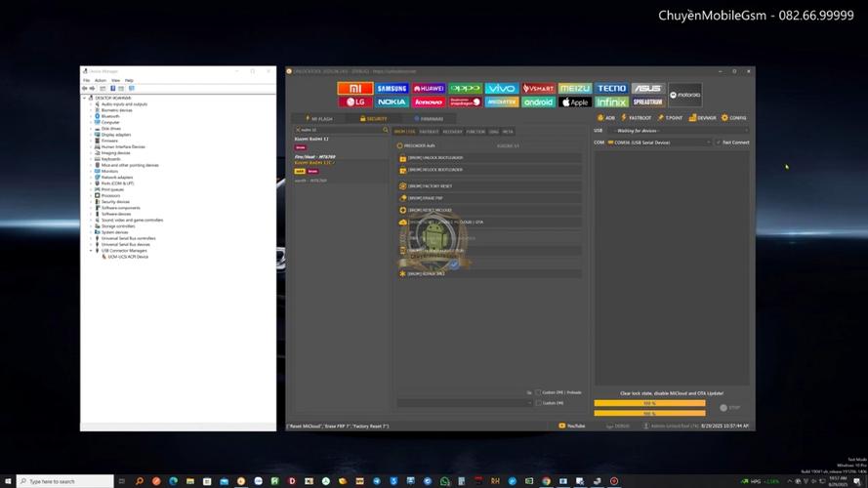
Task: Open the custom EMI file dropdown
Action: coord(465,403)
